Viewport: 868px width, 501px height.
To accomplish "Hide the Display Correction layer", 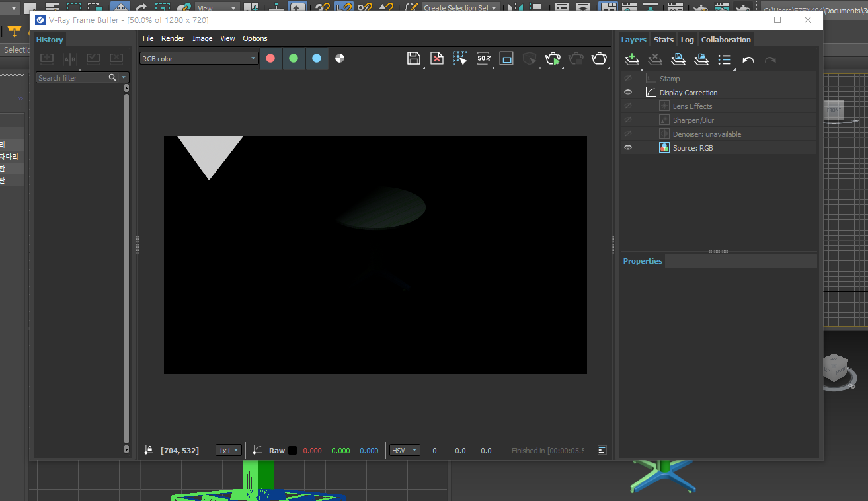I will [x=628, y=93].
